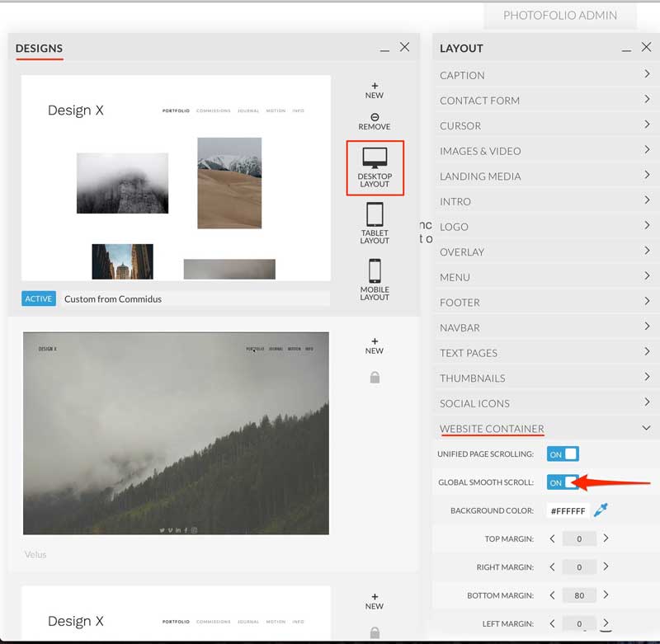Pick background color with eyedropper tool

(601, 510)
